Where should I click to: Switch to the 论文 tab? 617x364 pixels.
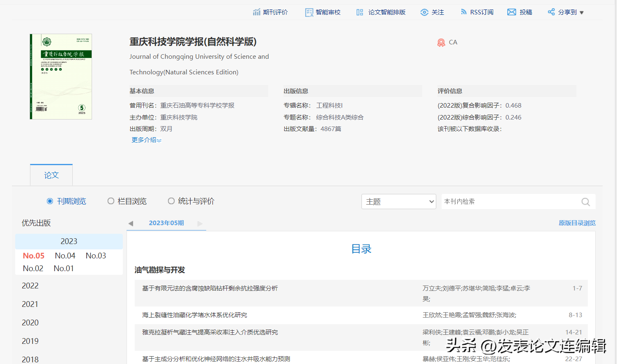pos(51,175)
